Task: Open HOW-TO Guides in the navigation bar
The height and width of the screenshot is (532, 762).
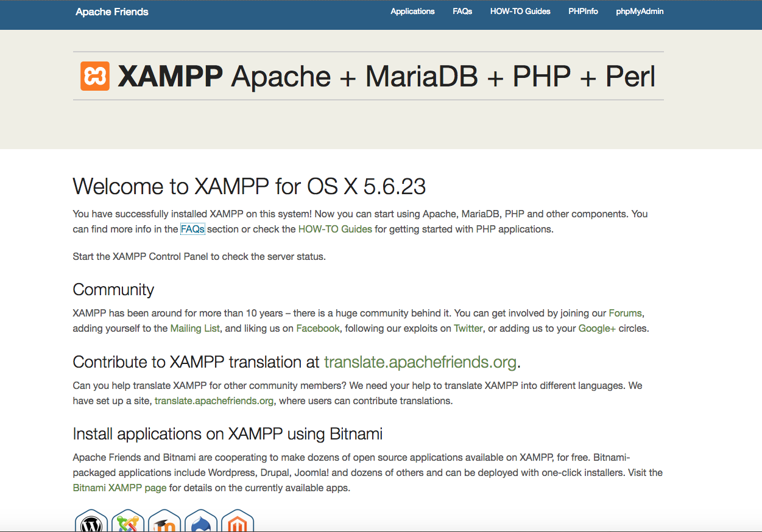Action: [520, 12]
